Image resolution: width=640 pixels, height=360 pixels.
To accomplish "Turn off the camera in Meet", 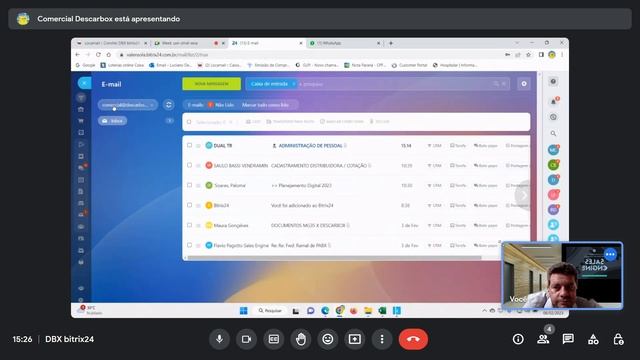I will 246,339.
